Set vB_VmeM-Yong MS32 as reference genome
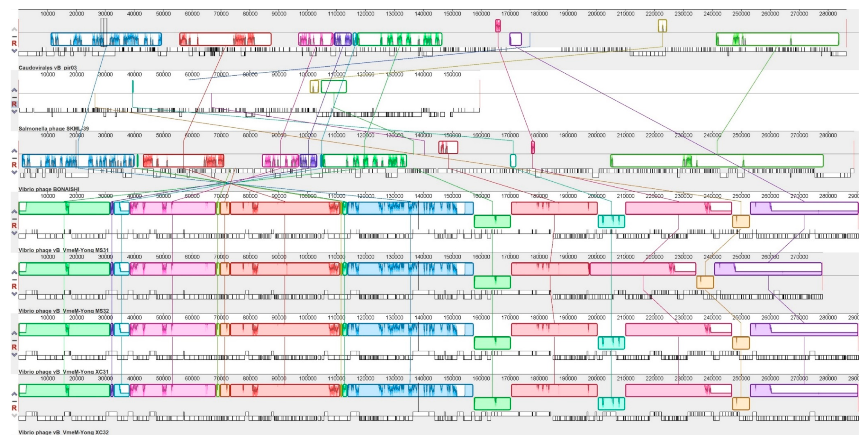Viewport: 868px width, 443px height. coord(14,286)
